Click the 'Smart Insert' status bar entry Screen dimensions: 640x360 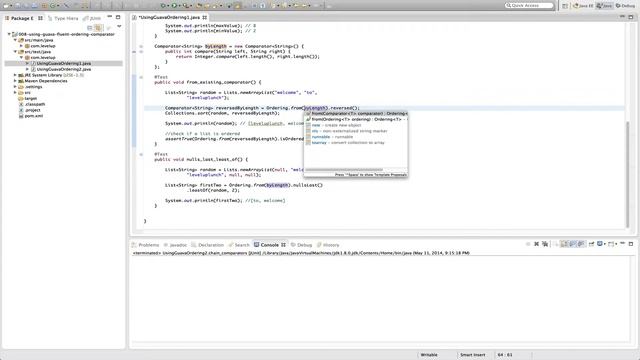pyautogui.click(x=473, y=355)
